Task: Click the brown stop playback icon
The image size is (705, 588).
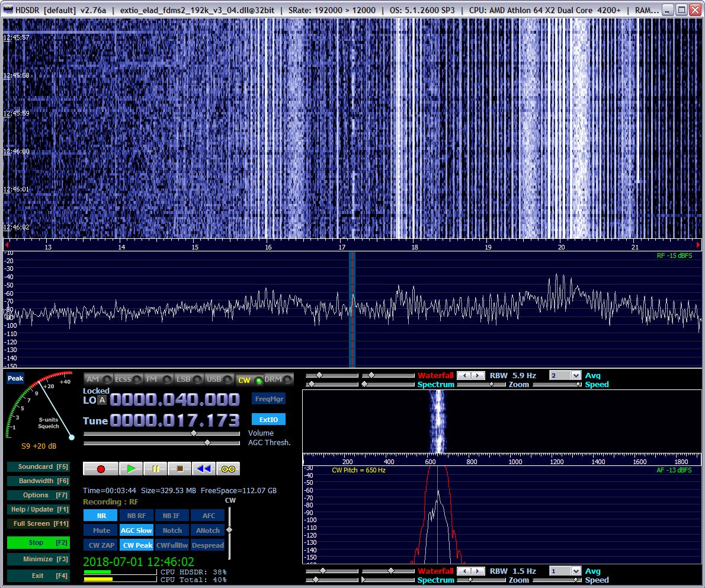Action: click(x=180, y=469)
